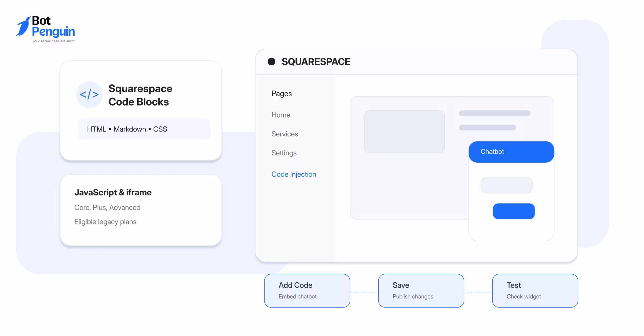Click the Embed chatbot subtitle
This screenshot has width=644, height=336.
coord(297,297)
